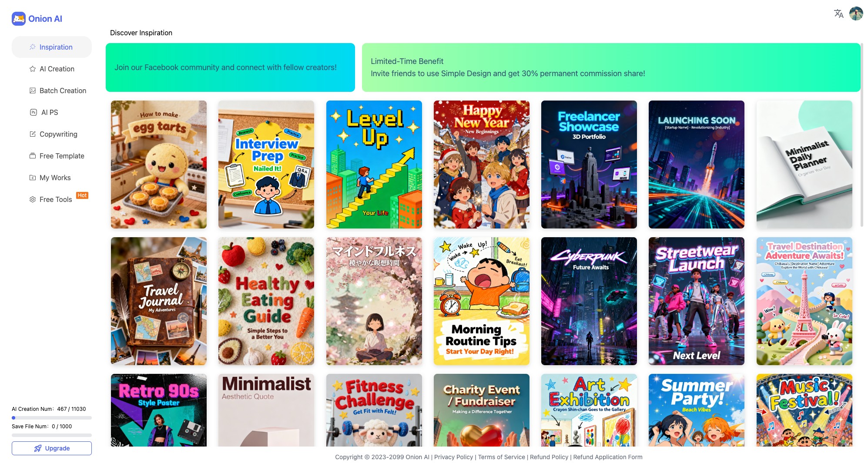
Task: Open the Terms of Service link
Action: click(x=502, y=457)
